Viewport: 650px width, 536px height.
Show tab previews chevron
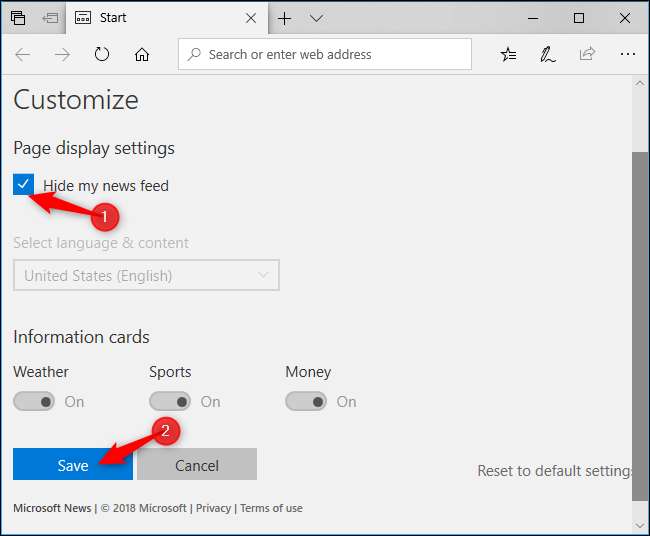coord(316,18)
